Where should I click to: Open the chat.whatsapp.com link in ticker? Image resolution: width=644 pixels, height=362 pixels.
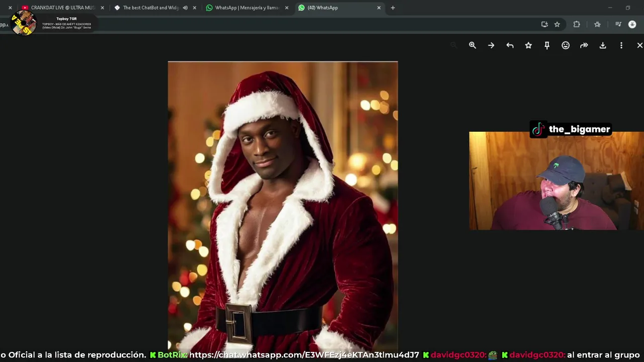[304, 355]
